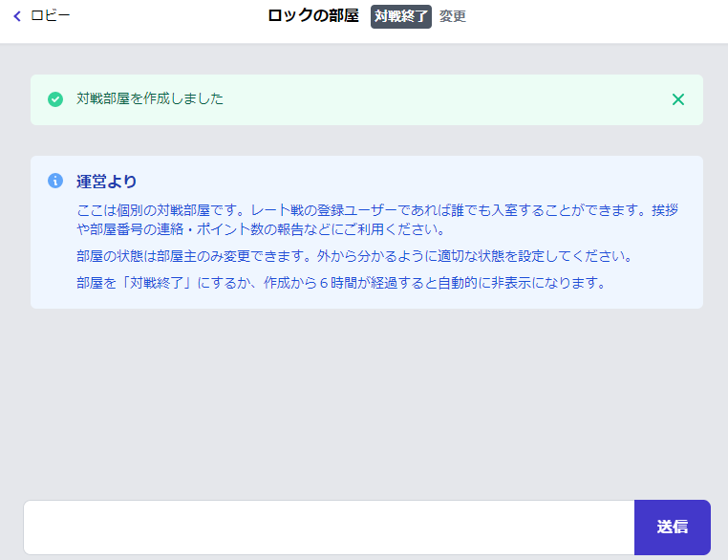Focus the chat message input field
Image resolution: width=728 pixels, height=560 pixels.
[330, 528]
